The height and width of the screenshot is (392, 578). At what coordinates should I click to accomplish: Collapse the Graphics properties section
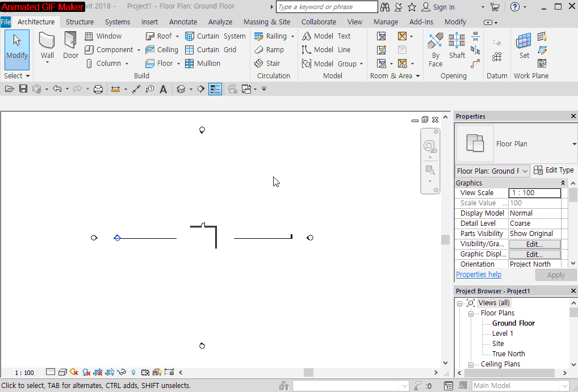563,183
